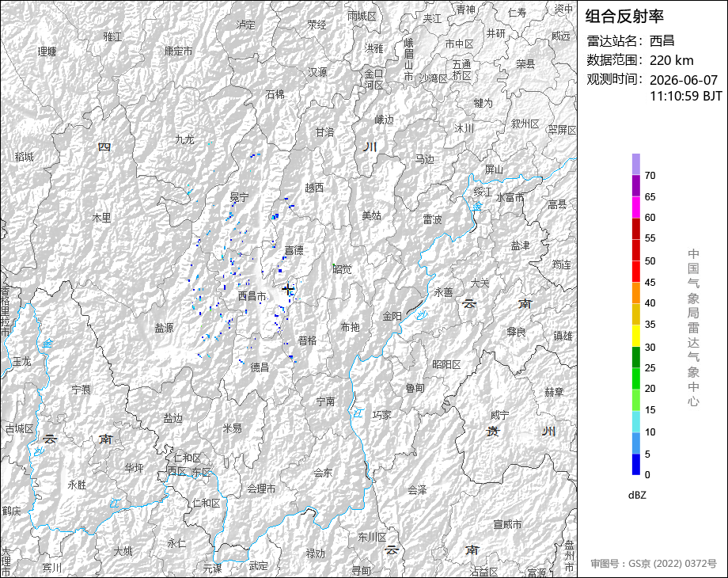Click the 审图号 GS京 (2022) 0372号 text
Viewport: 728px width, 578px height.
click(654, 564)
